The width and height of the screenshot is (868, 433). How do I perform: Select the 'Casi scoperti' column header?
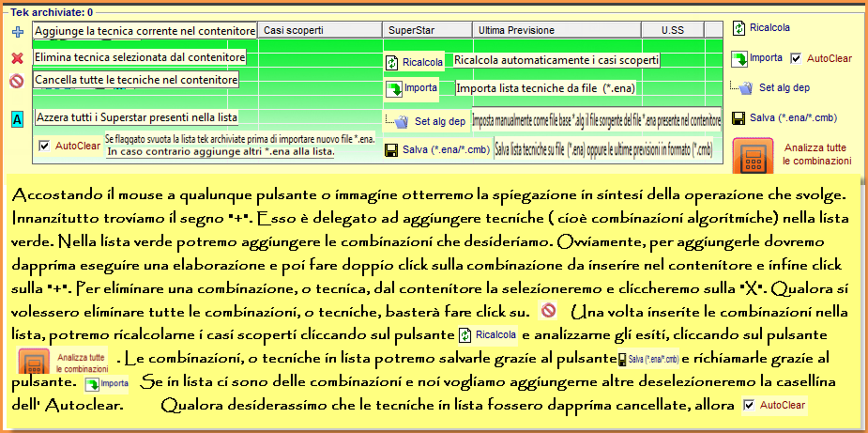pos(321,30)
